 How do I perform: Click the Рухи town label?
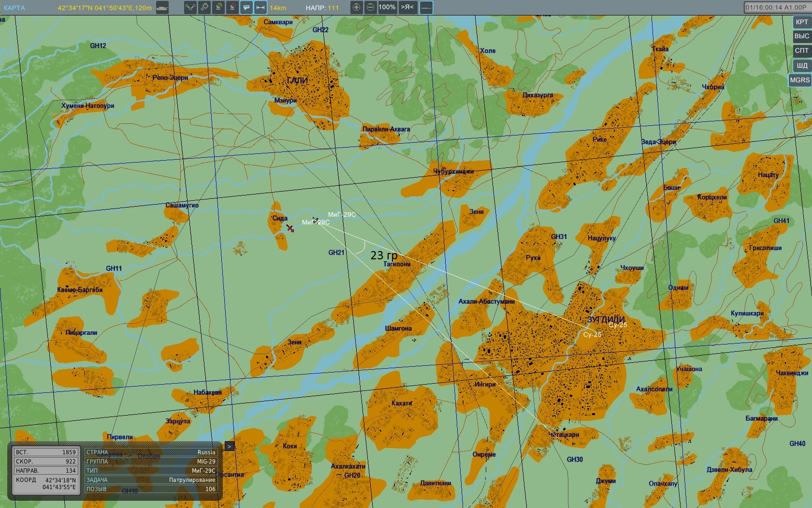(533, 258)
